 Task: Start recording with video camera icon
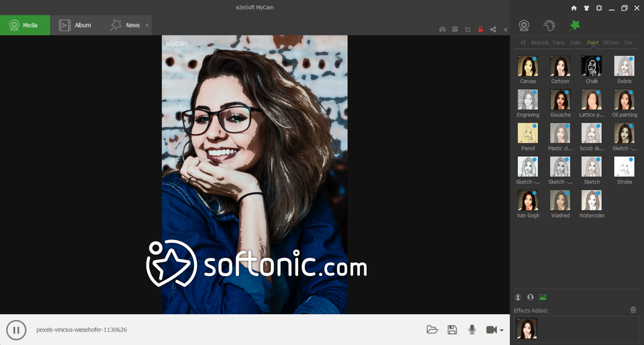pos(491,329)
